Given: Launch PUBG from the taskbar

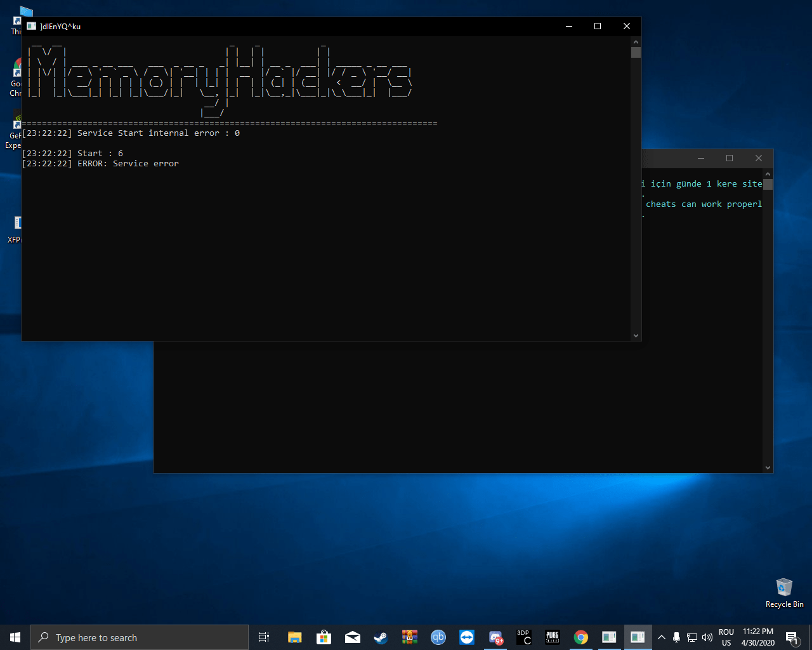Looking at the screenshot, I should click(x=553, y=637).
